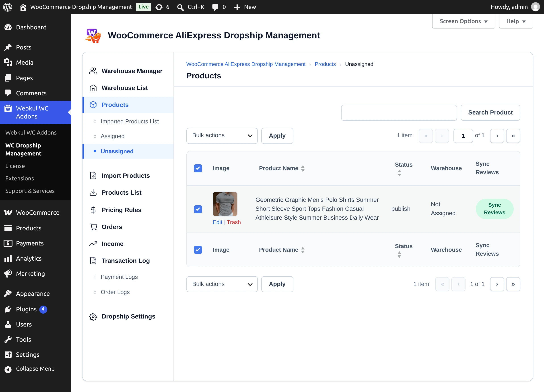Toggle the select-all checkbox in table footer

[198, 250]
